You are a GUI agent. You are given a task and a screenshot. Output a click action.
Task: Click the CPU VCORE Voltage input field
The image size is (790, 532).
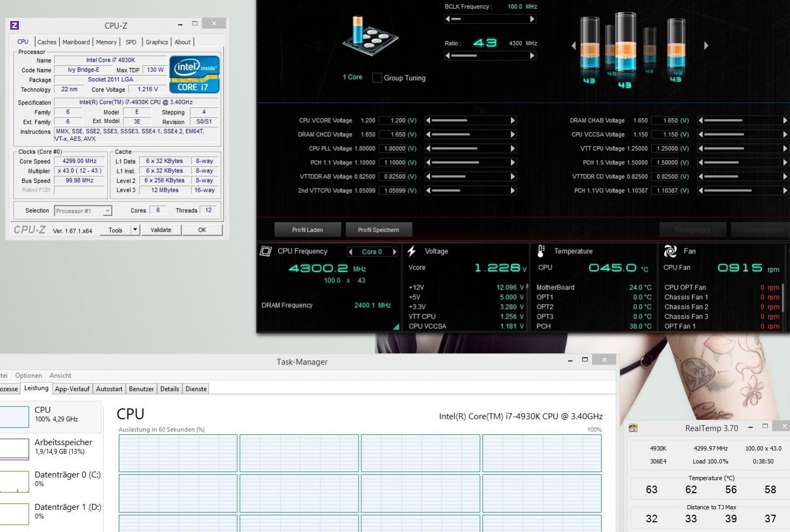393,120
